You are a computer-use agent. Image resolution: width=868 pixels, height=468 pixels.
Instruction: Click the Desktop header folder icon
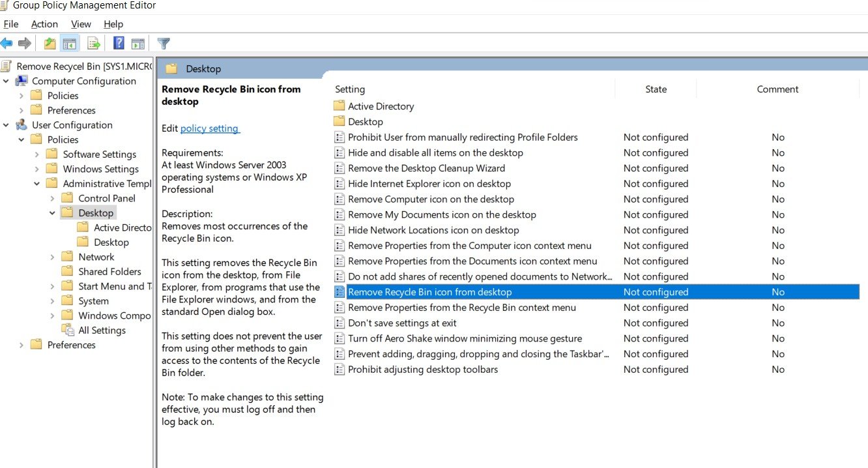(x=171, y=68)
